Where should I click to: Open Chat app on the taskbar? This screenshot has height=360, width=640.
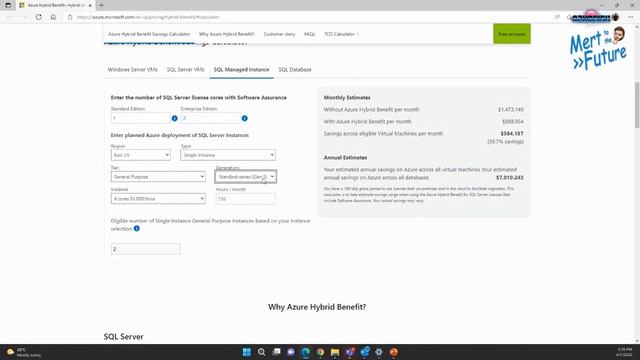[x=291, y=352]
